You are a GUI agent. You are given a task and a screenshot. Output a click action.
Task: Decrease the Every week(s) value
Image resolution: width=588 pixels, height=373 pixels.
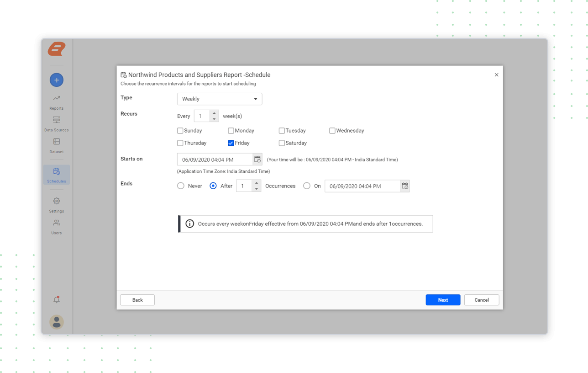pyautogui.click(x=214, y=119)
